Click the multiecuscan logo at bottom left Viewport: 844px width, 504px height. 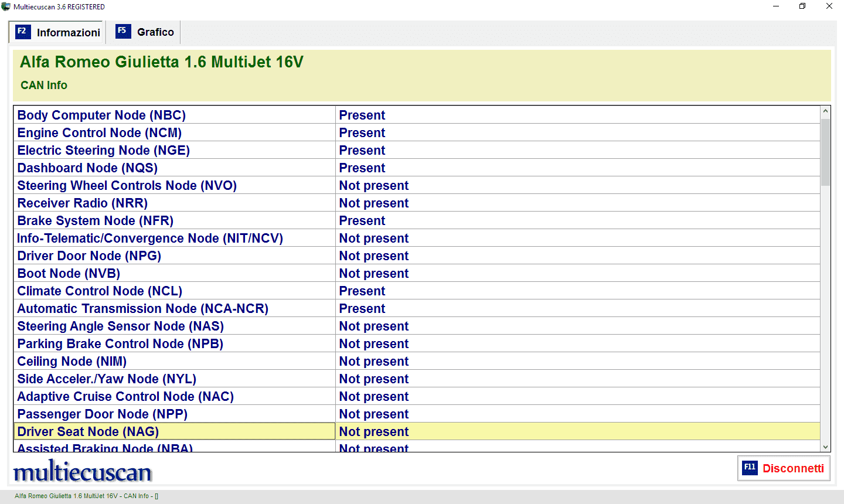(x=83, y=471)
